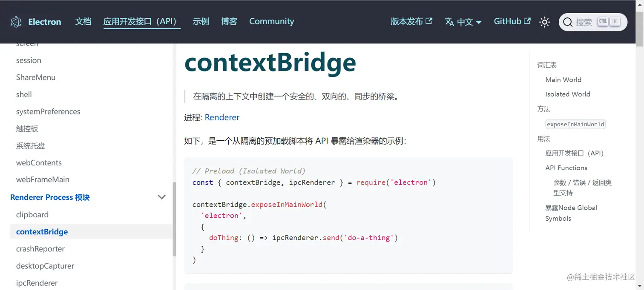
Task: Click the language translate icon
Action: pos(449,22)
